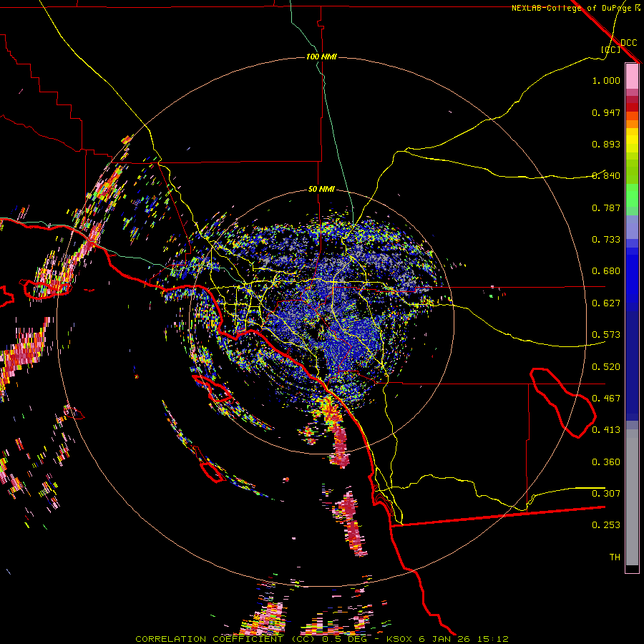Pick the orange swatch near 0.947 on color bar
This screenshot has width=644, height=644.
pyautogui.click(x=632, y=116)
